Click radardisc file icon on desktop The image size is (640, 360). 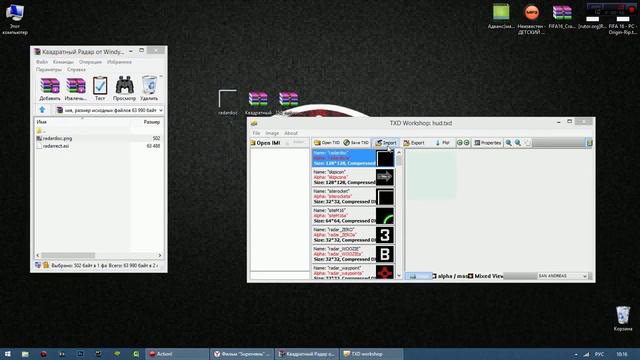coord(227,102)
